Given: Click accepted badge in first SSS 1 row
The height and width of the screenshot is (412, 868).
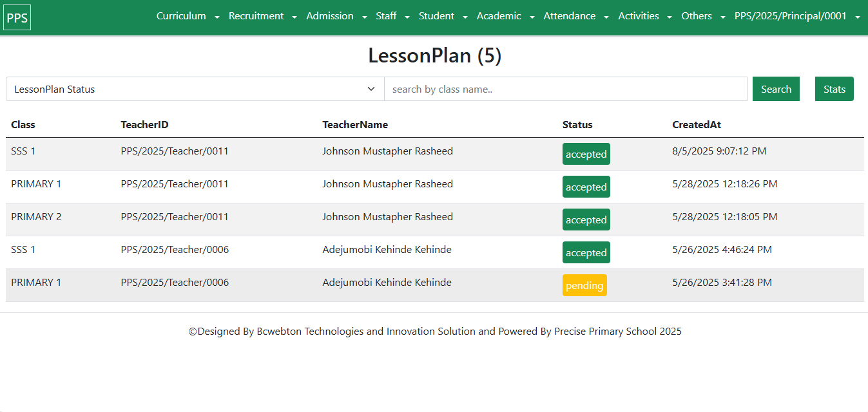Looking at the screenshot, I should [x=586, y=154].
